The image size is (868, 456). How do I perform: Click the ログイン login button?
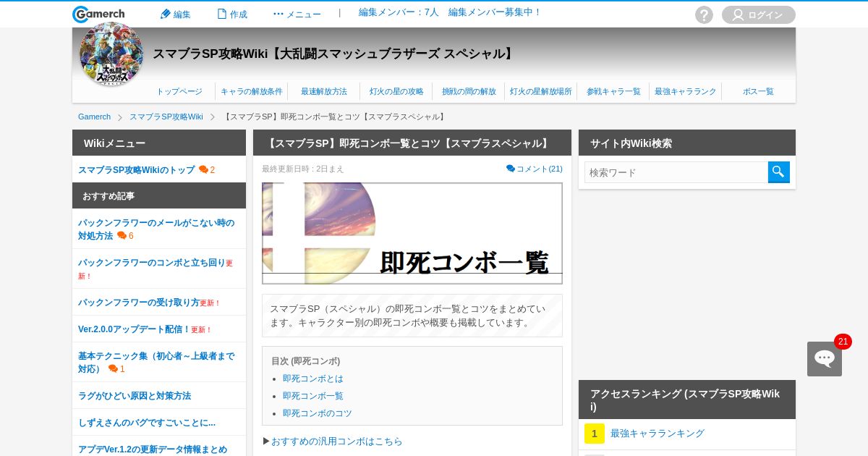pos(758,14)
